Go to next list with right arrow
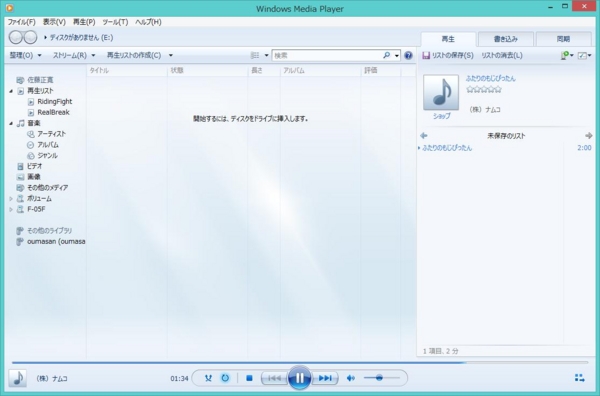 tap(589, 135)
